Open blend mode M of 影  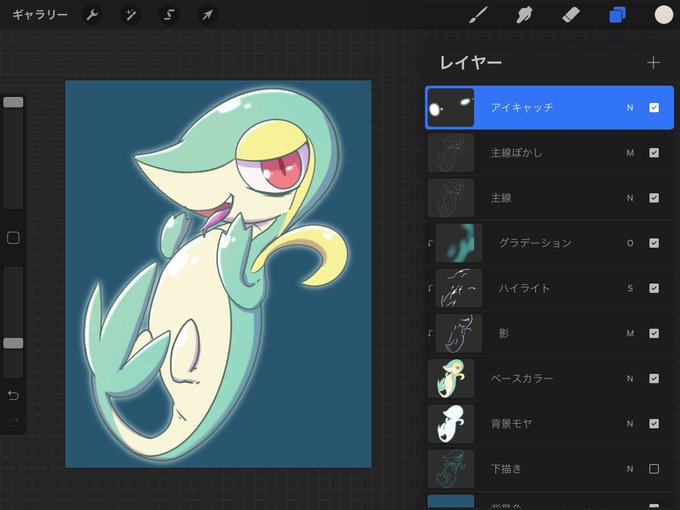pos(630,333)
